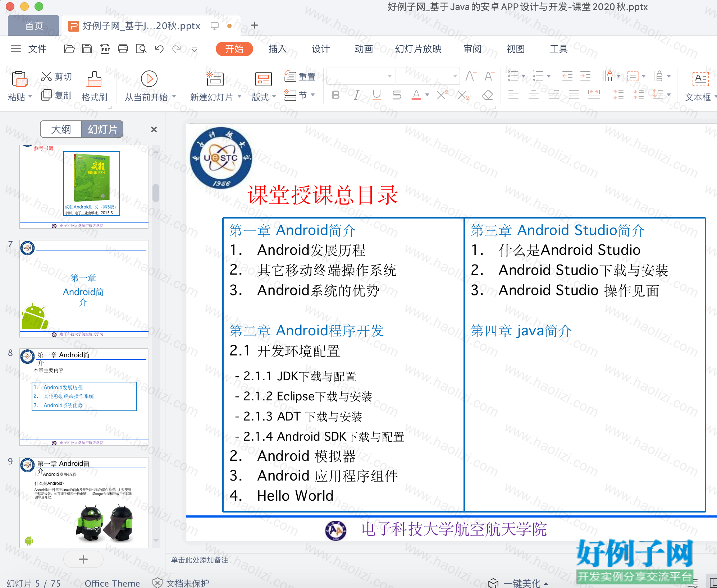Reset the slide with 重置
This screenshot has width=717, height=588.
coord(300,77)
